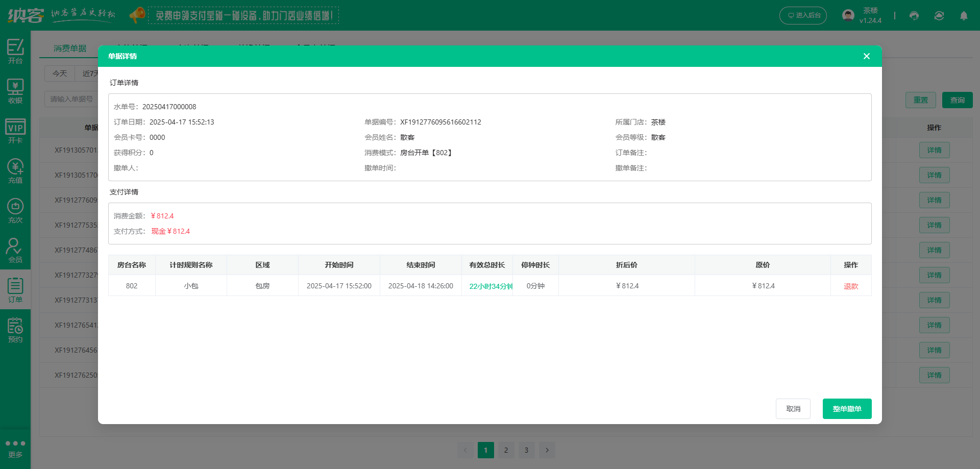Select the 收银 cashier icon
The width and height of the screenshot is (980, 469).
[15, 91]
